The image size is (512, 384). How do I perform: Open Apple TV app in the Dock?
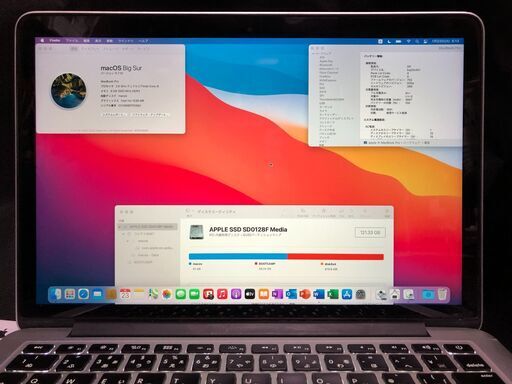point(250,294)
